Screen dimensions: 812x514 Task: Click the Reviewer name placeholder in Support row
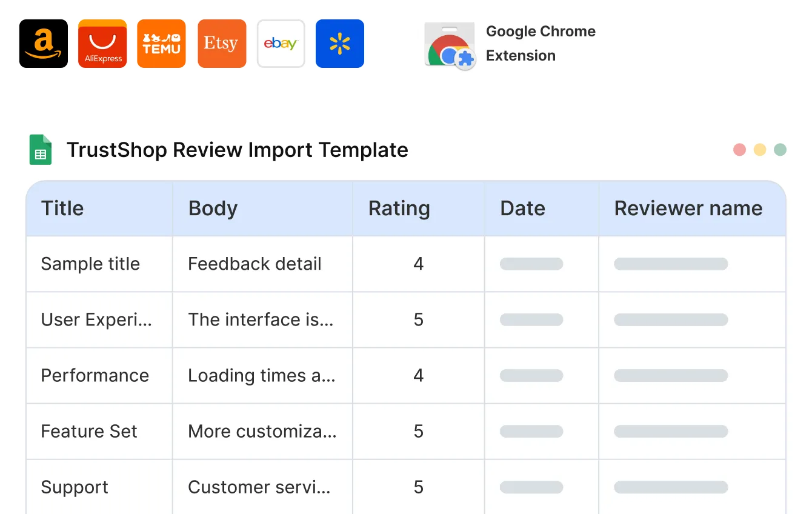pos(671,487)
